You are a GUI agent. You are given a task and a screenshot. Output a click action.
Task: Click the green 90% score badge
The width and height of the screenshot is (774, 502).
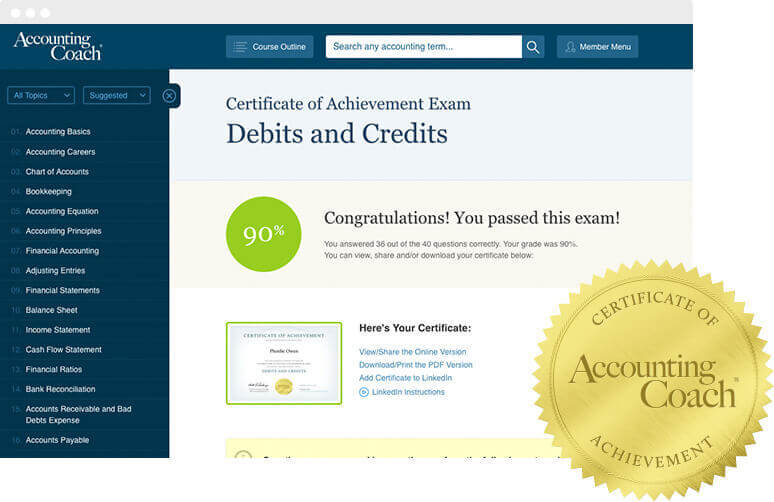click(264, 234)
